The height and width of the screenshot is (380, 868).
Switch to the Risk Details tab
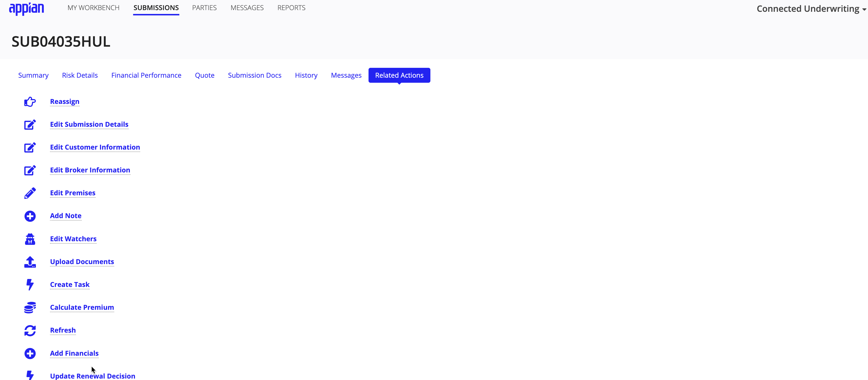pyautogui.click(x=80, y=75)
